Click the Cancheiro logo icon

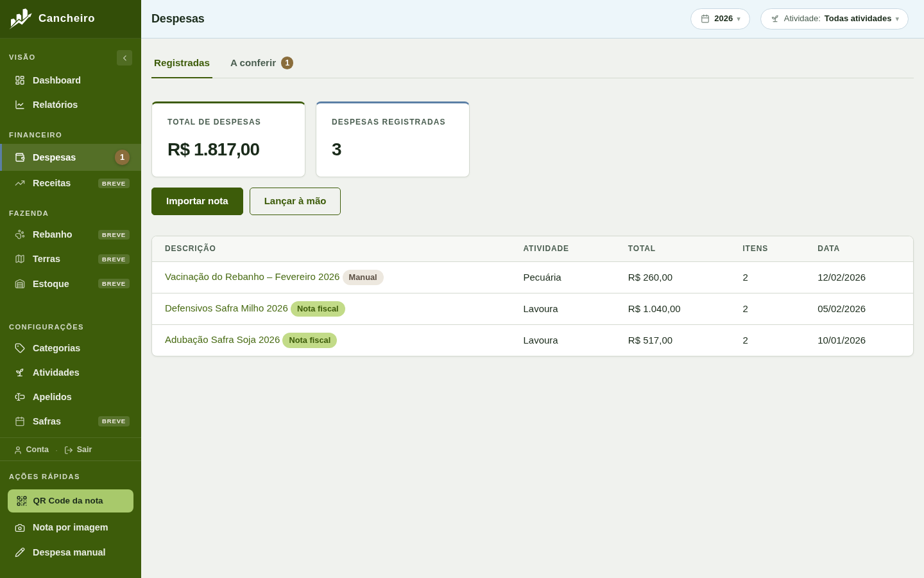[21, 19]
